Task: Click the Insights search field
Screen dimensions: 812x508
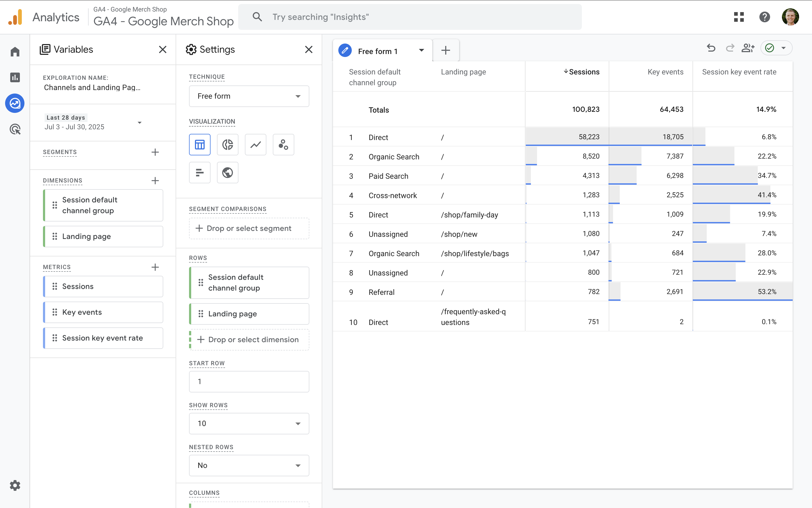Action: point(410,17)
